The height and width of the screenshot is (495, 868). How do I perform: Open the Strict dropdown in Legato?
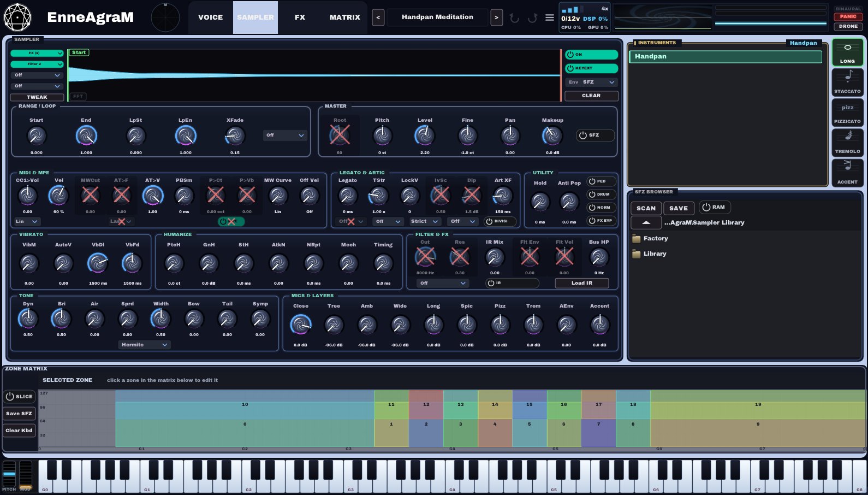(x=425, y=221)
